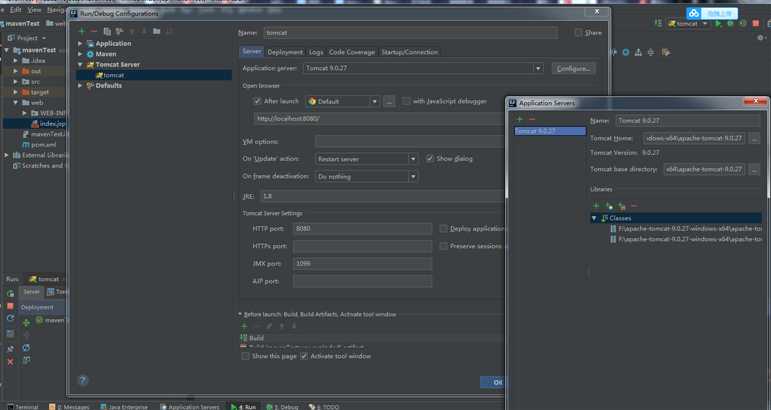Click red X close icon in Run tool window
The width and height of the screenshot is (771, 410).
pos(10,362)
